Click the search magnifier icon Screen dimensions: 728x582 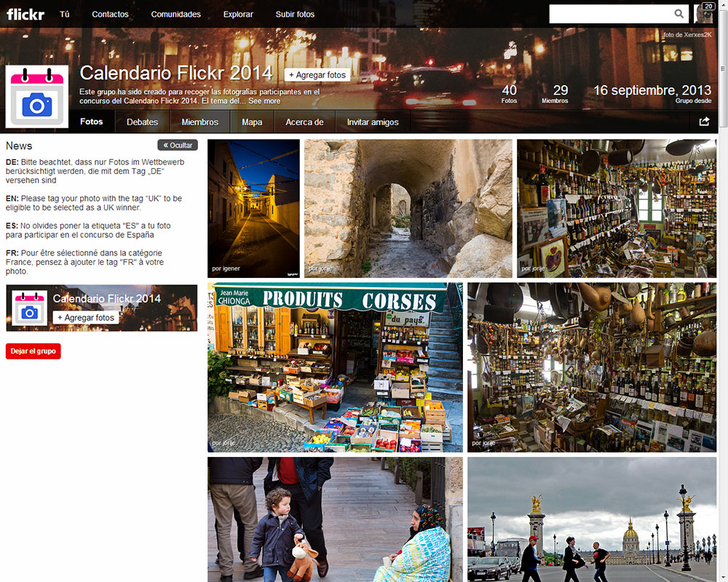(678, 14)
